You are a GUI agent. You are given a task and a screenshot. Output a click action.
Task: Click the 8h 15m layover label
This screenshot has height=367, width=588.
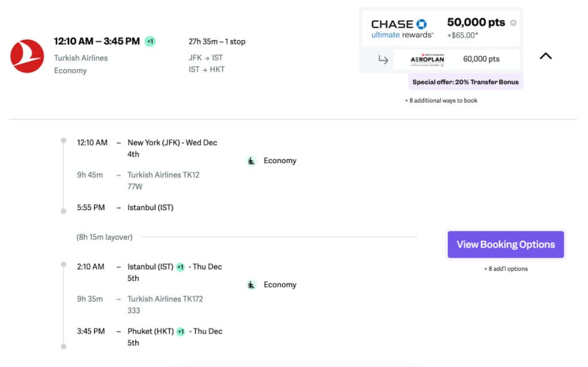(x=105, y=237)
